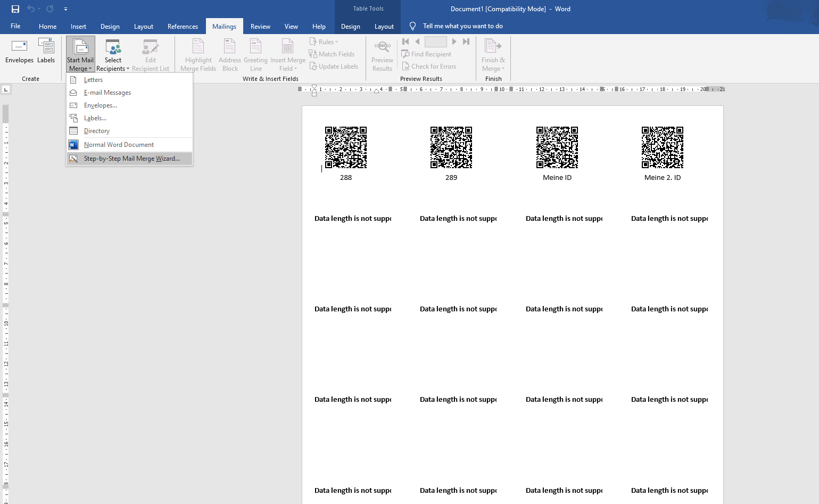
Task: Click the Save icon in quick access toolbar
Action: (15, 9)
